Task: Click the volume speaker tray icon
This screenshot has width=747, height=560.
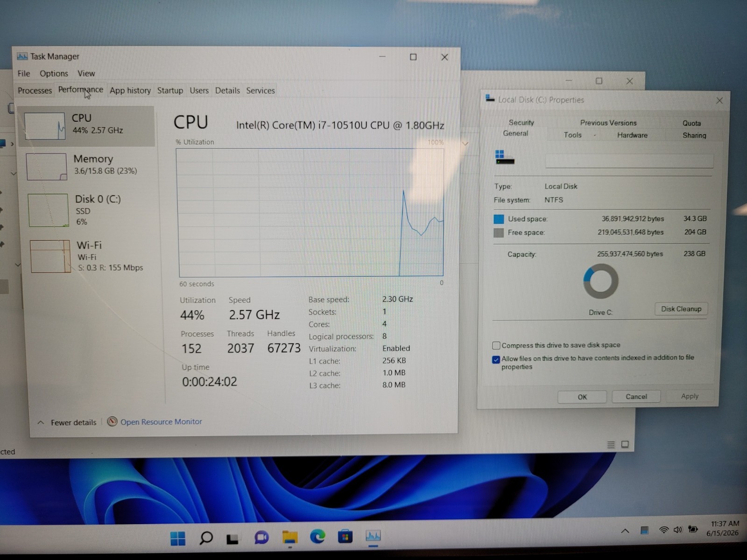Action: (678, 530)
